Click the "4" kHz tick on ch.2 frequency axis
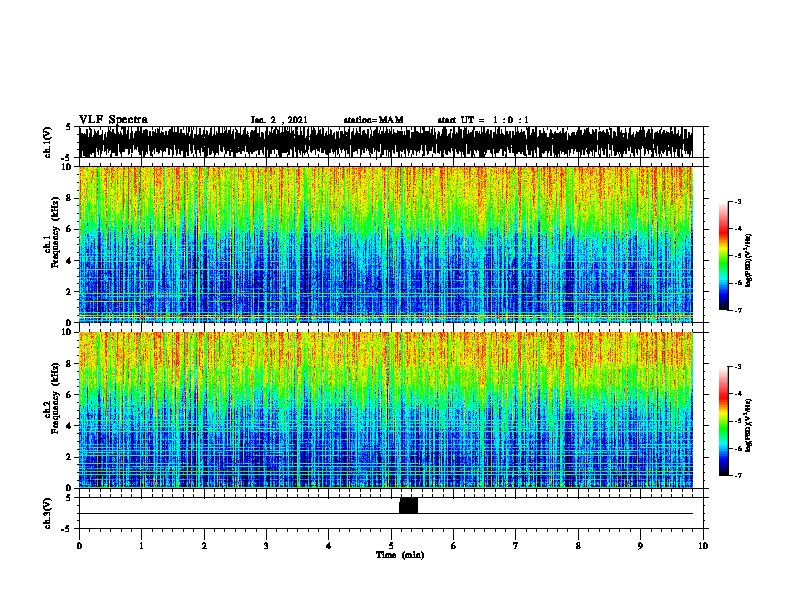Viewport: 792px width, 612px height. click(x=69, y=426)
